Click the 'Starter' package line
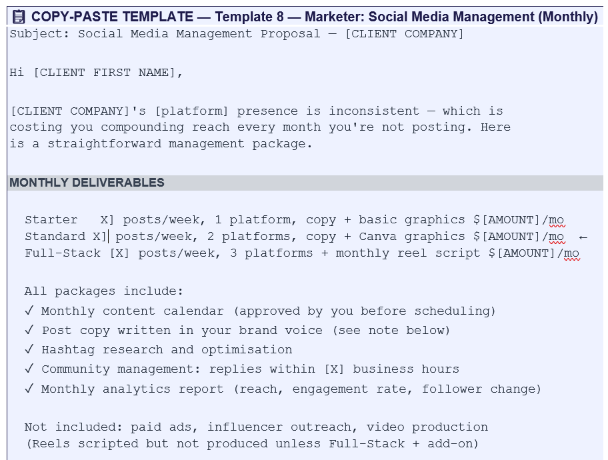Image resolution: width=608 pixels, height=460 pixels. click(x=294, y=220)
